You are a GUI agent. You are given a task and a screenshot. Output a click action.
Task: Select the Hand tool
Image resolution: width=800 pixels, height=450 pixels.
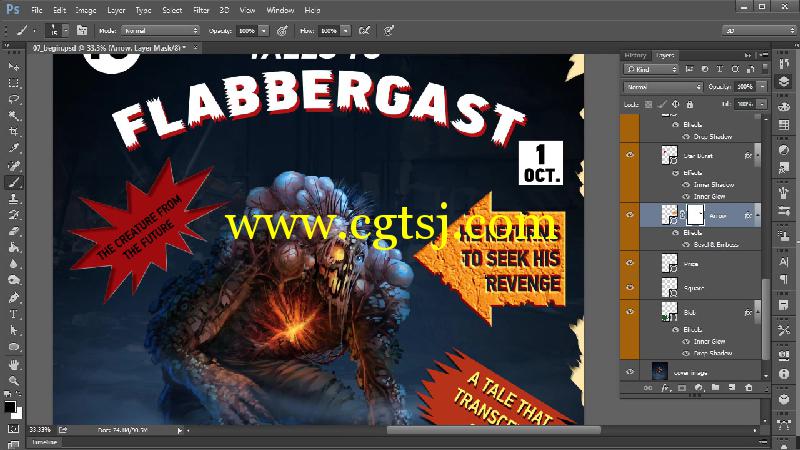pos(14,364)
